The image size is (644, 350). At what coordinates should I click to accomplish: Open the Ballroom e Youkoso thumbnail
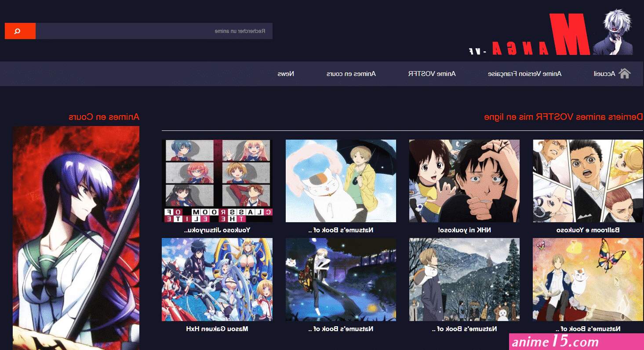(x=588, y=181)
